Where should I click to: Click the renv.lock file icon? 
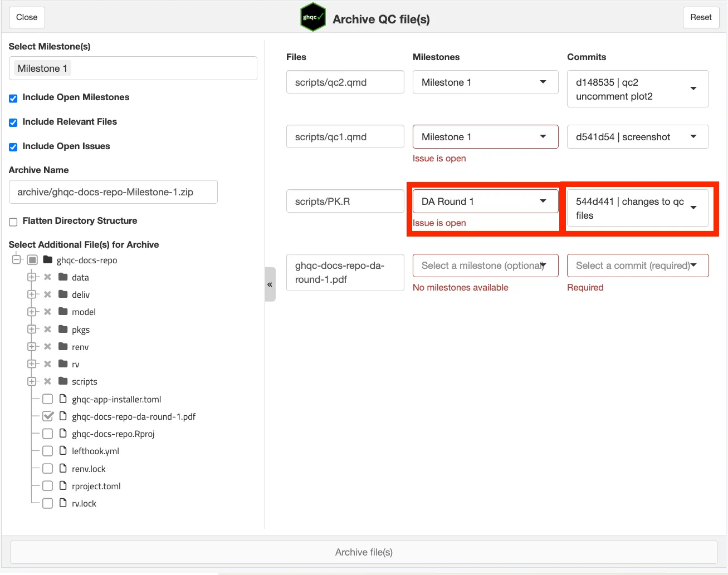pos(63,469)
